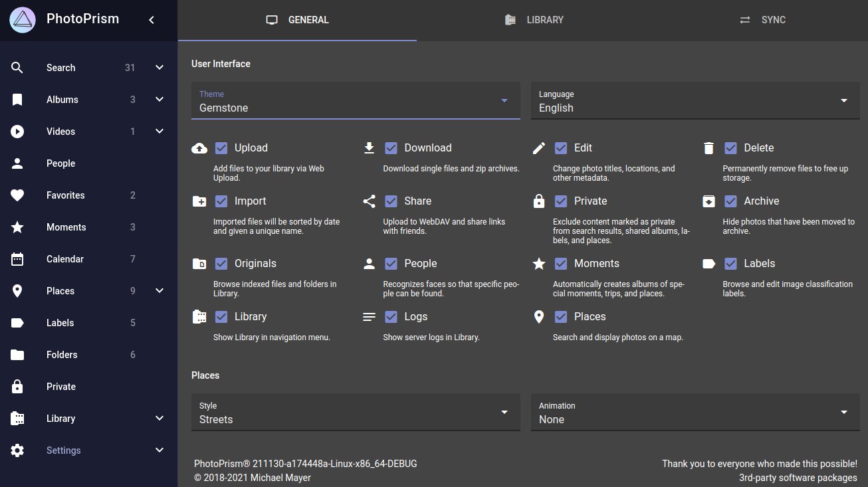Disable the Upload checkbox
The height and width of the screenshot is (487, 868).
point(221,148)
